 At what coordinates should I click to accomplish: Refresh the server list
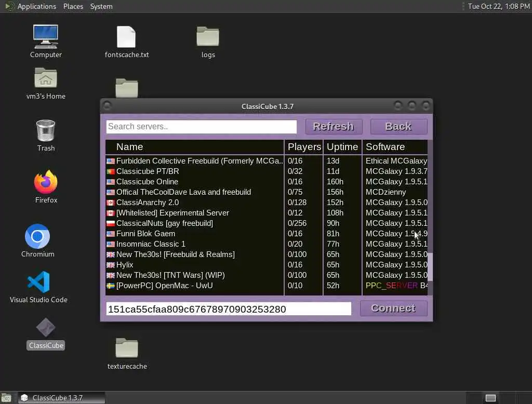[x=334, y=127]
